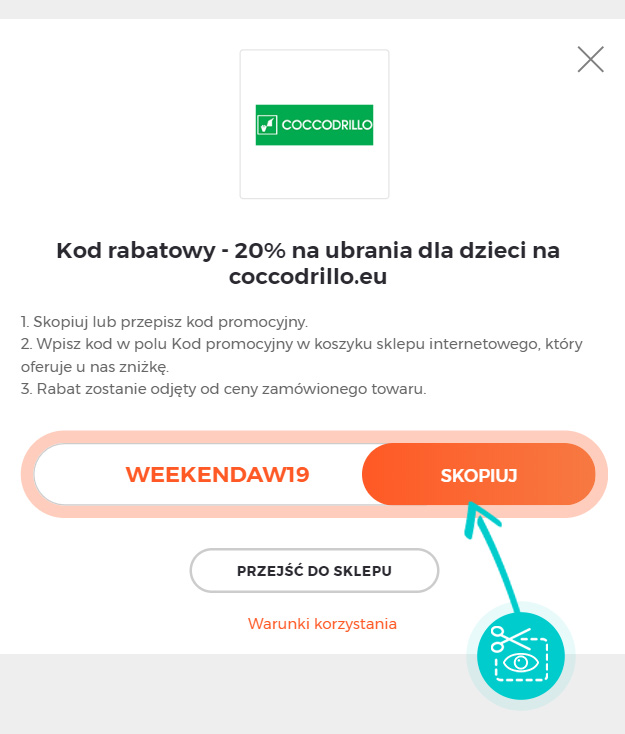Open the Warunki korzystania link

pyautogui.click(x=322, y=624)
